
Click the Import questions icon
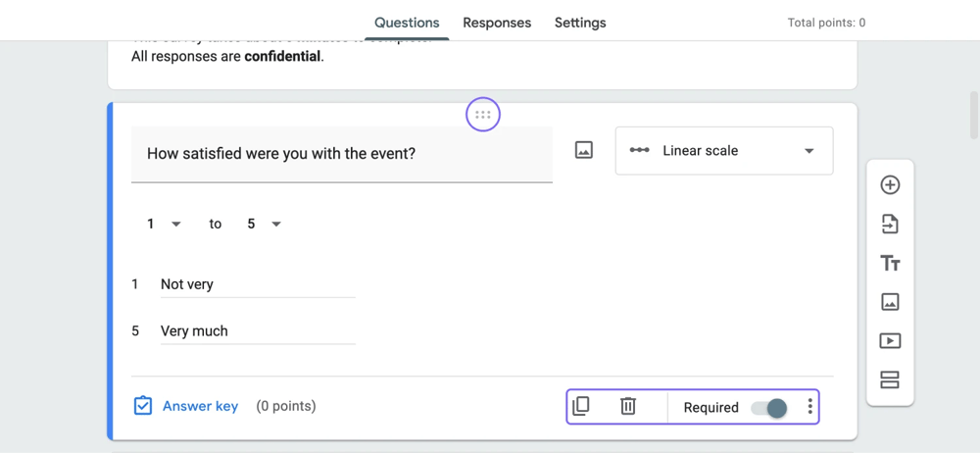890,225
